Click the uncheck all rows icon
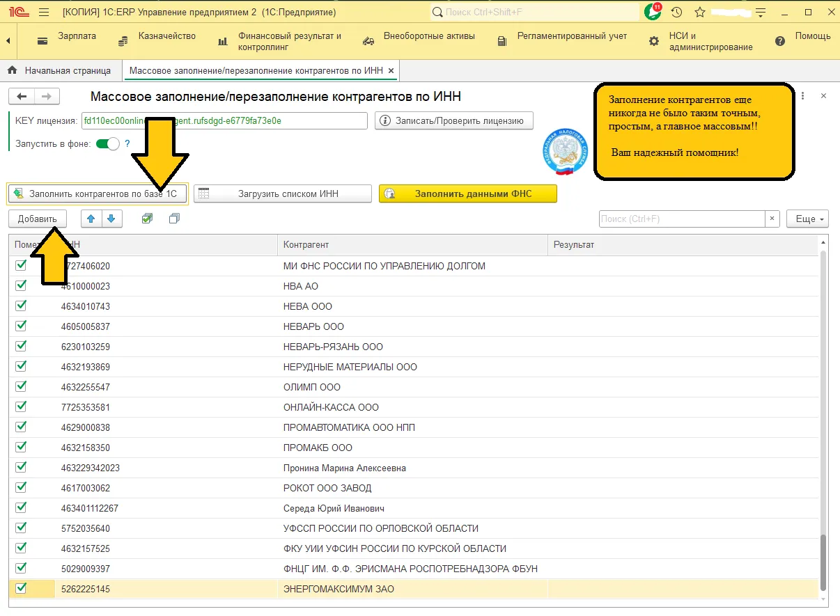The image size is (840, 616). click(x=174, y=219)
